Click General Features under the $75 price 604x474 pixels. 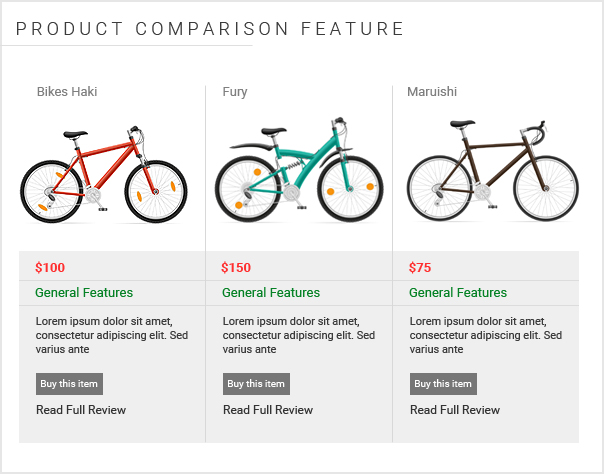point(458,293)
